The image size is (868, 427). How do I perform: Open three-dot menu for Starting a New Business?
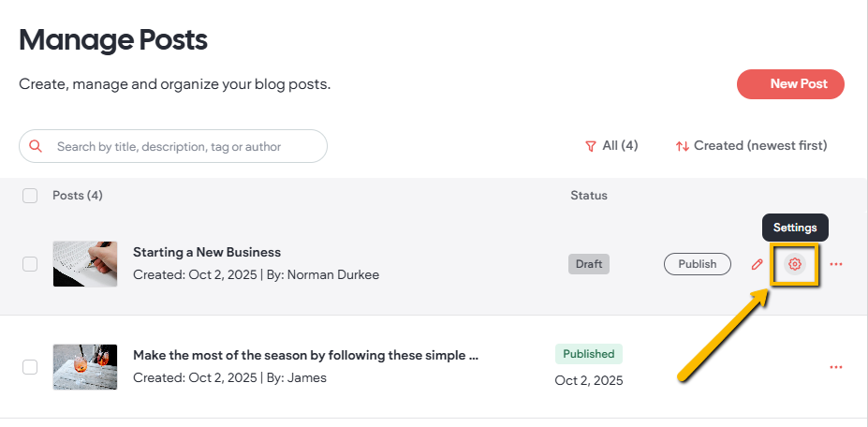[x=836, y=264]
